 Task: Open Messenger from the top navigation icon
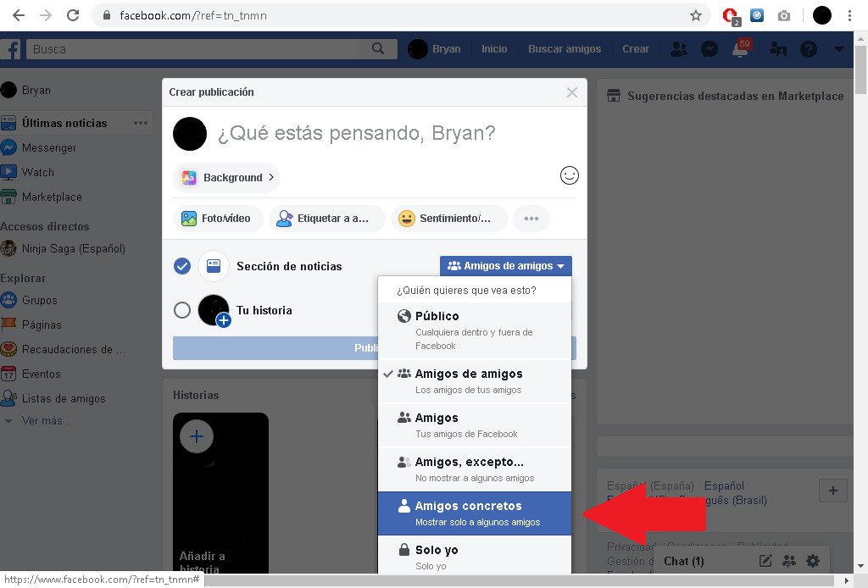709,49
